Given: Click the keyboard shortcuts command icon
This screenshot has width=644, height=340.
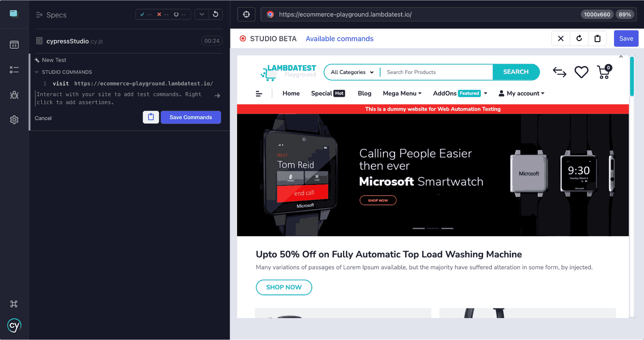Looking at the screenshot, I should tap(14, 304).
